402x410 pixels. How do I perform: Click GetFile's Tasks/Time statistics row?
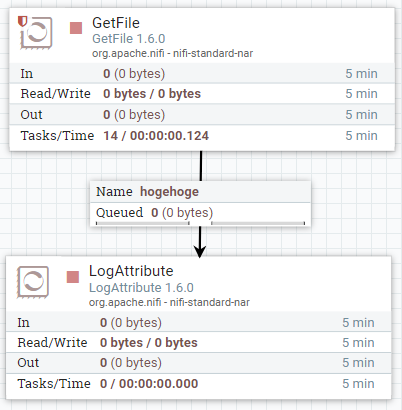[202, 136]
